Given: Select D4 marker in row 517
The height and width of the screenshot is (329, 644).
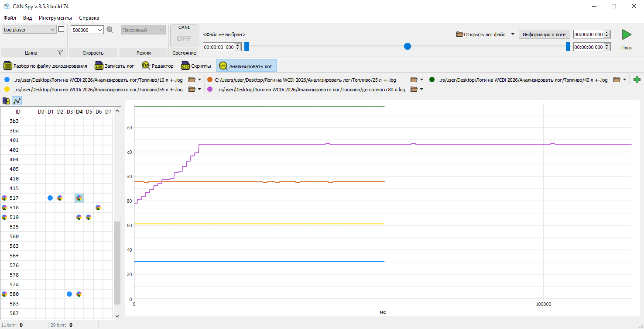Looking at the screenshot, I should point(79,198).
